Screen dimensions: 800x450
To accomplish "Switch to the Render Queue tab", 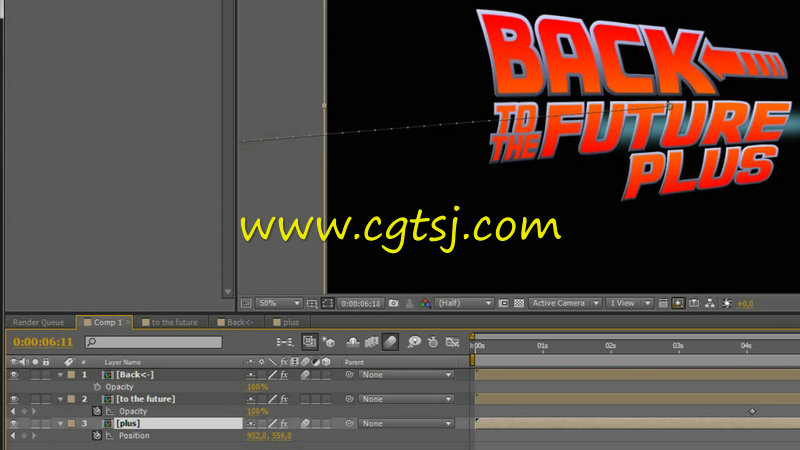I will click(x=38, y=322).
